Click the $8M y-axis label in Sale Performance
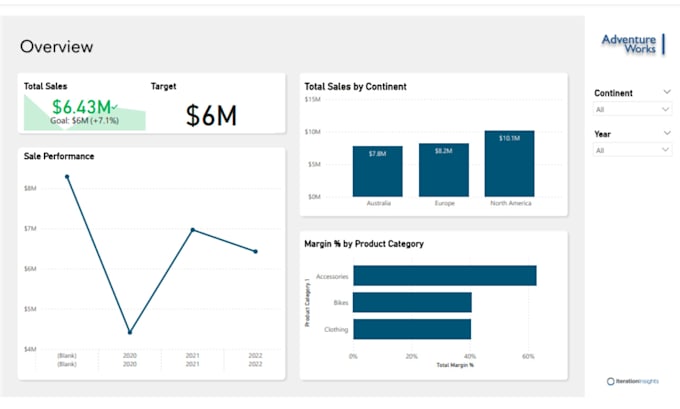 tap(30, 188)
